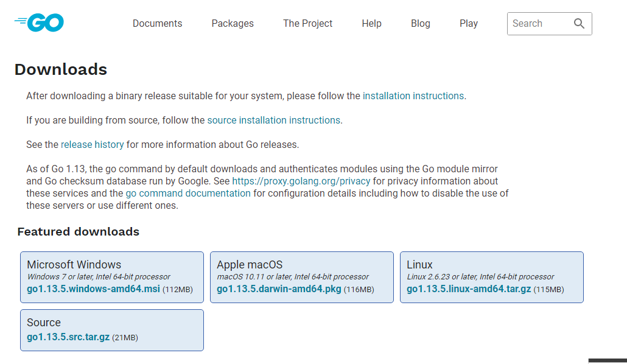
Task: Open The Project navigation item
Action: click(x=307, y=24)
